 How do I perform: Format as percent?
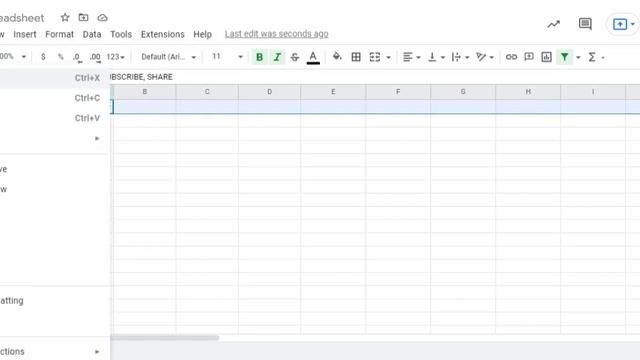pos(60,57)
